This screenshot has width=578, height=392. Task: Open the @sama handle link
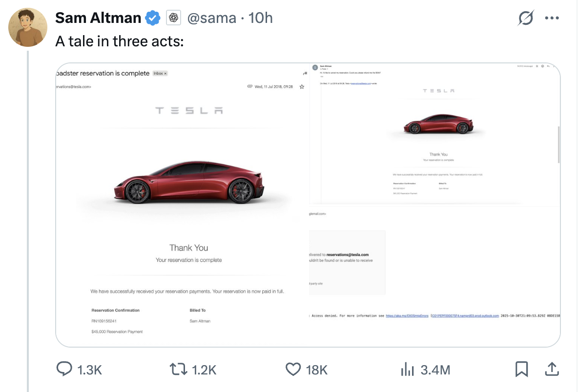pyautogui.click(x=212, y=19)
